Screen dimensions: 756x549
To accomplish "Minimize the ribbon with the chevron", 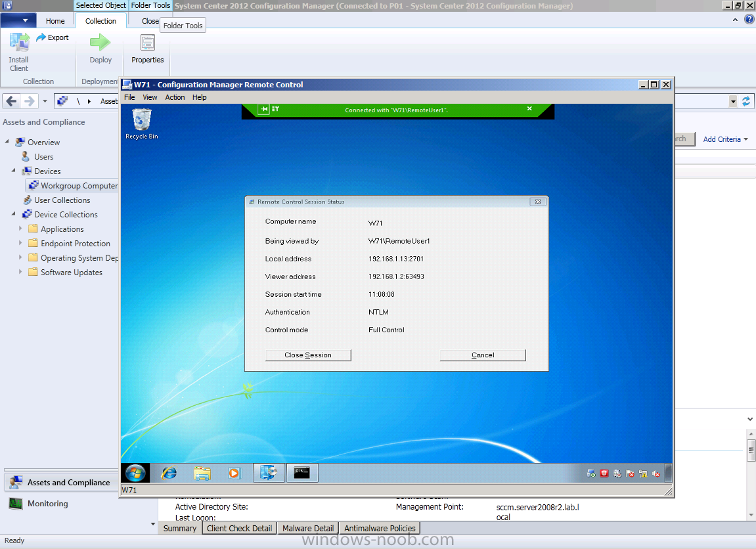I will pyautogui.click(x=735, y=20).
